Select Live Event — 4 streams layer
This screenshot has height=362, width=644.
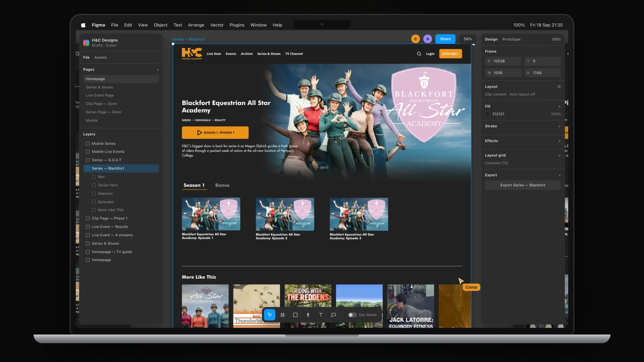pyautogui.click(x=121, y=235)
